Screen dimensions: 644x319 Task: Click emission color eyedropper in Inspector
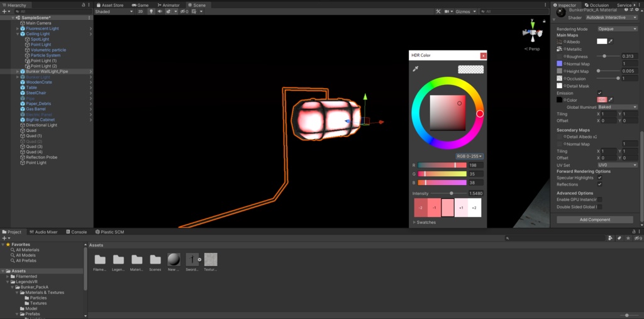611,100
